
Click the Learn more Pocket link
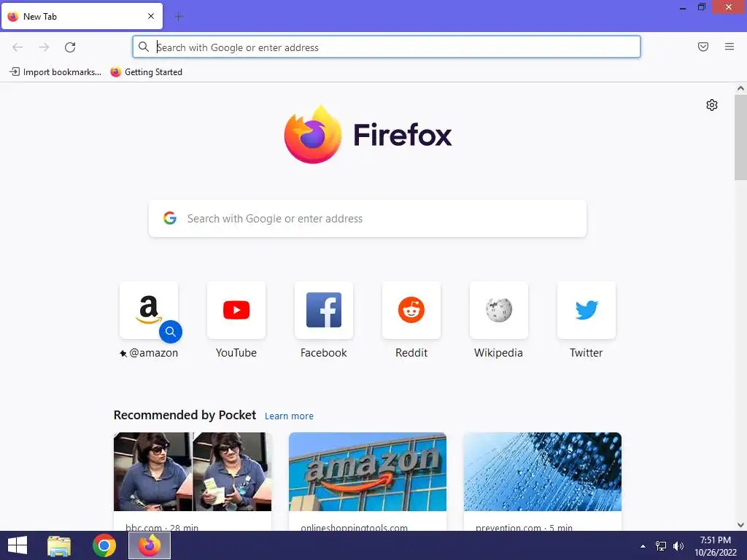pos(289,416)
